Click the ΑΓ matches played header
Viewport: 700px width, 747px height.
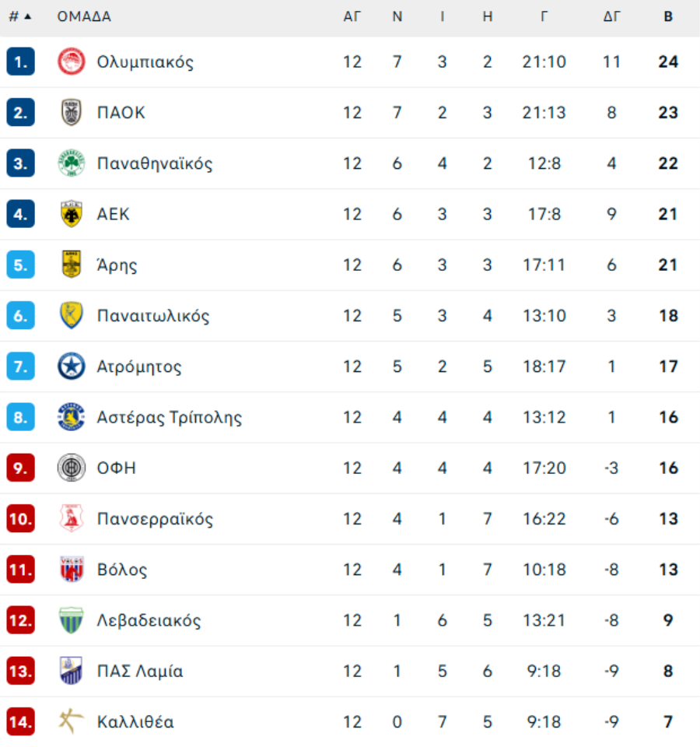point(352,16)
